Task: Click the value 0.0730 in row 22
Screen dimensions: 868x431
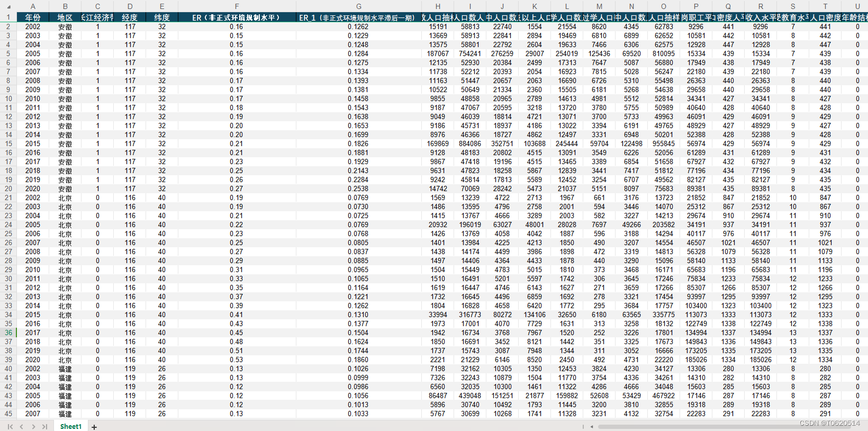Action: [x=358, y=206]
